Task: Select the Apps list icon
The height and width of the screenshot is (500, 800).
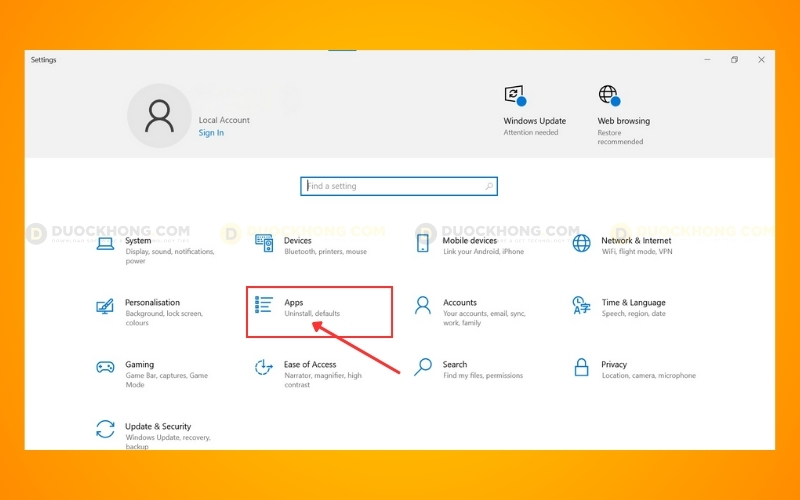Action: [x=264, y=305]
